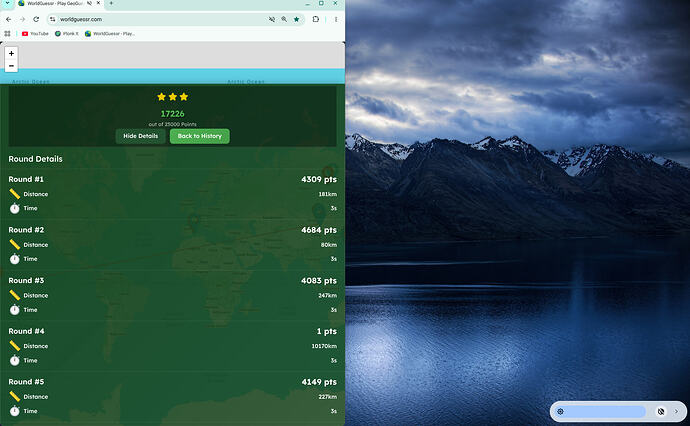The image size is (690, 426).
Task: Click the 4149 pts score
Action: coord(319,382)
